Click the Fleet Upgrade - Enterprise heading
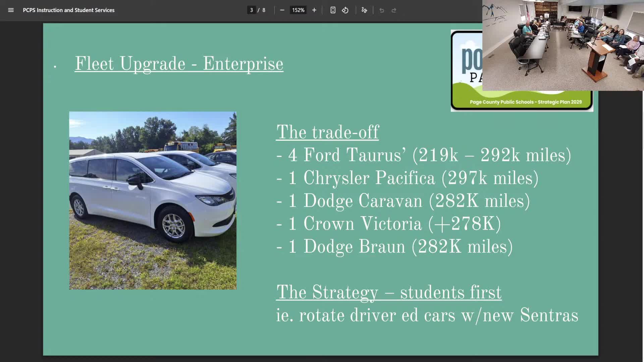 tap(179, 64)
